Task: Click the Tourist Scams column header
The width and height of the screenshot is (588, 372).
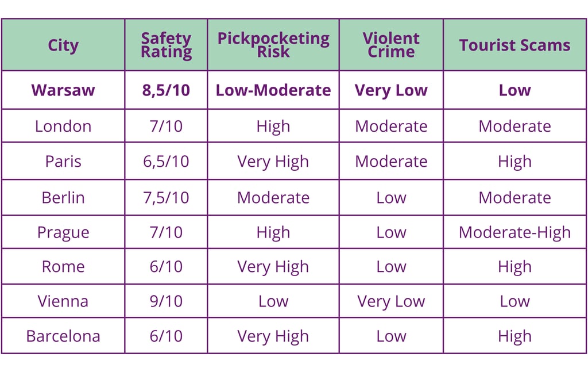Action: (x=515, y=45)
